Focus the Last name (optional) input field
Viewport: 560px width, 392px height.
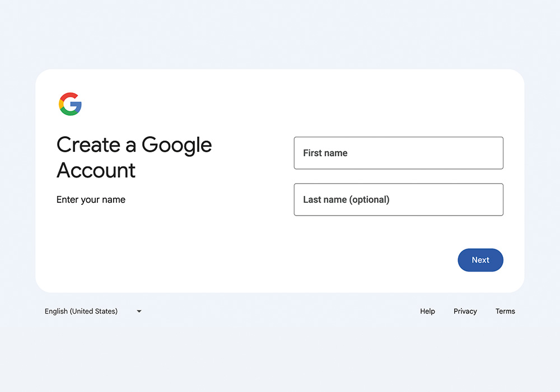click(x=399, y=199)
